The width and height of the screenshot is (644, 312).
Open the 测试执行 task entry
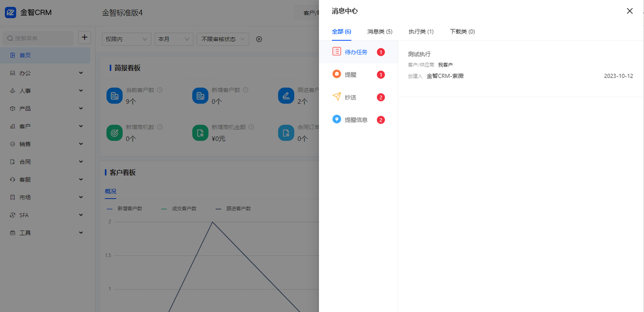(521, 69)
